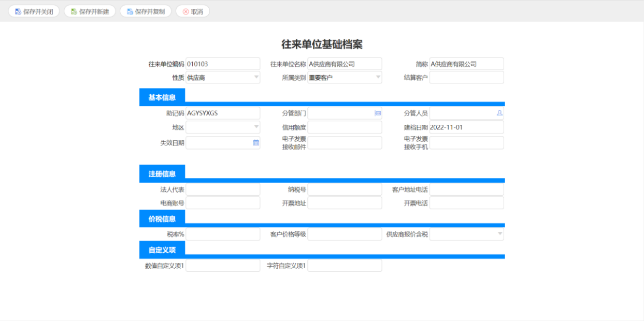Click the 保存并关闭 button

click(x=34, y=11)
